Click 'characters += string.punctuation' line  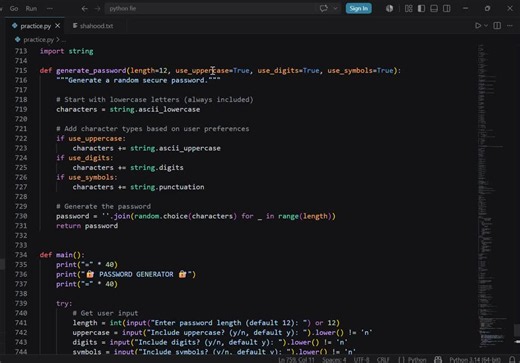tap(138, 187)
